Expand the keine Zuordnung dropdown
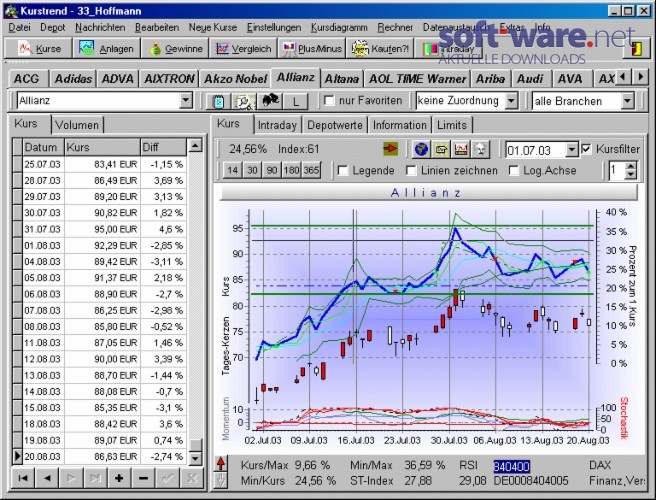The width and height of the screenshot is (656, 500). tap(511, 100)
